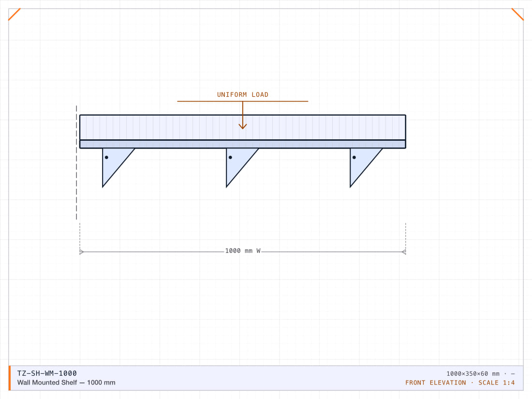The width and height of the screenshot is (532, 399).
Task: Click the TZ-SH-WM-1000 part number
Action: pos(47,373)
